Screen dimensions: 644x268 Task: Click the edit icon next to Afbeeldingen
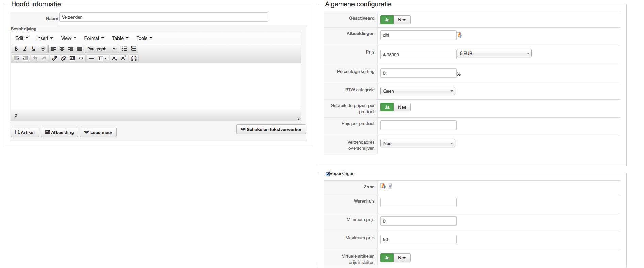coord(459,35)
